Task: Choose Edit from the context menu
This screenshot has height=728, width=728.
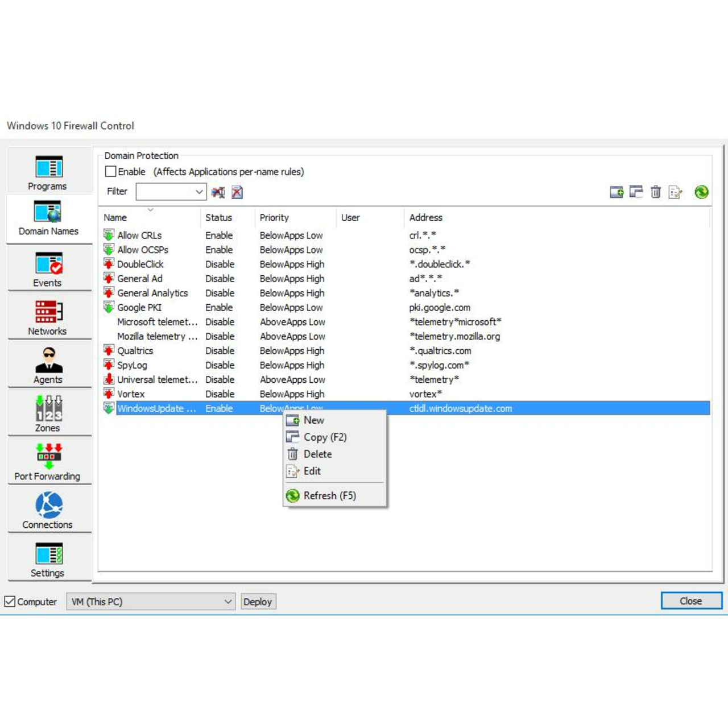Action: point(312,471)
